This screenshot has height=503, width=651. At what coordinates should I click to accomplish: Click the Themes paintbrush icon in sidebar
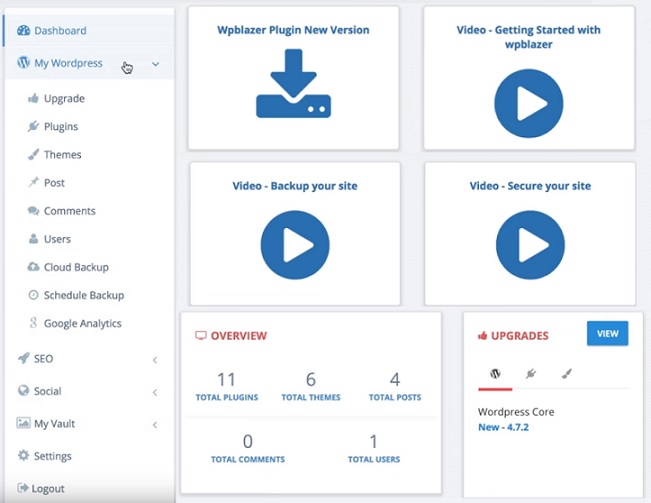[x=33, y=154]
